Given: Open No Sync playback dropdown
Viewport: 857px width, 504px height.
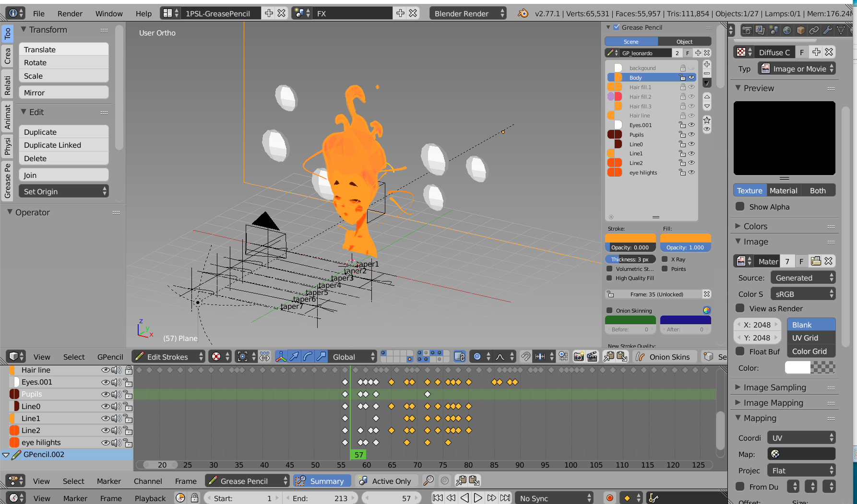Looking at the screenshot, I should [x=554, y=498].
